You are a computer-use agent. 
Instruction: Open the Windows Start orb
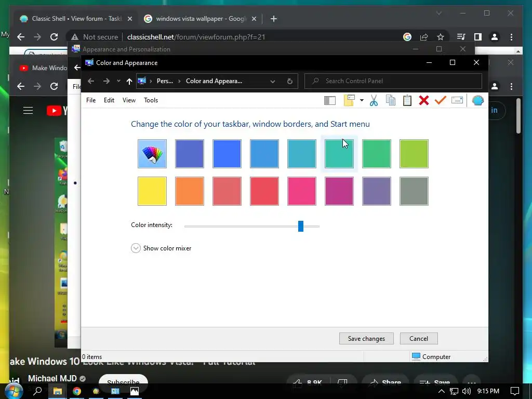(x=14, y=391)
